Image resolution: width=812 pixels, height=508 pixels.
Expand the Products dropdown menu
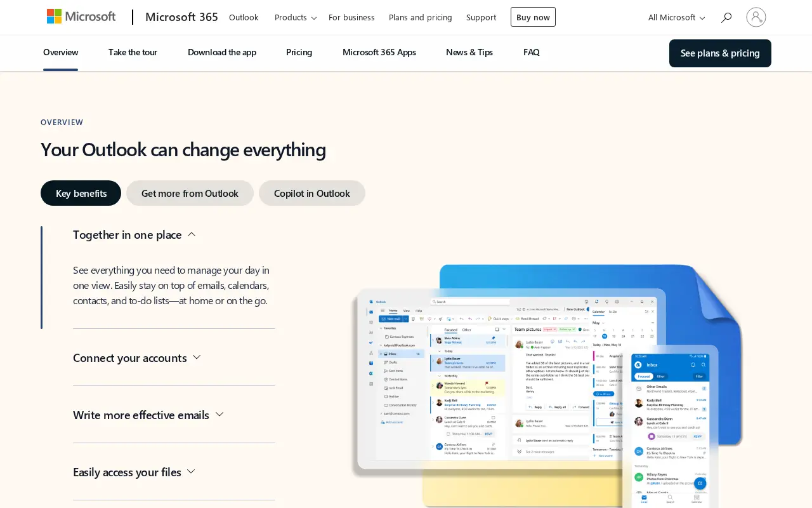(x=296, y=17)
